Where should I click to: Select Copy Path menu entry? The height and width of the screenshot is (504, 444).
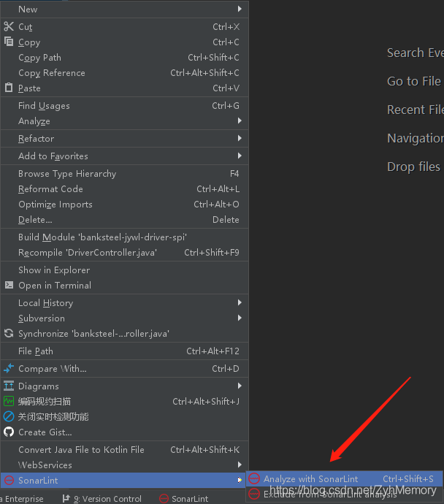pos(125,58)
